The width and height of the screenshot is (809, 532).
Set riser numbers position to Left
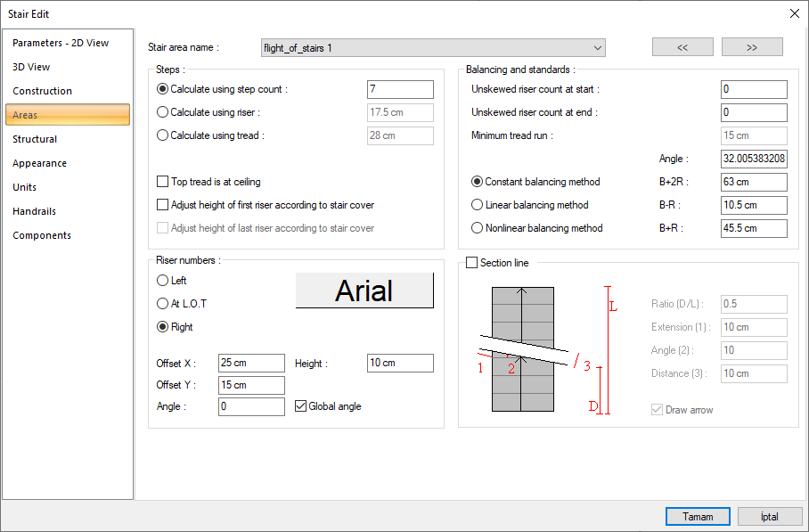click(162, 281)
